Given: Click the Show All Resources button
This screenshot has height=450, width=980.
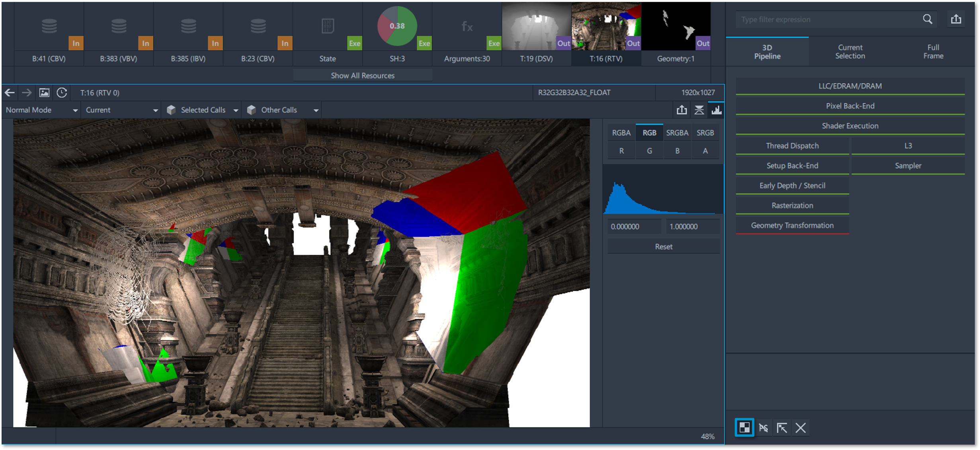Looking at the screenshot, I should pyautogui.click(x=362, y=75).
